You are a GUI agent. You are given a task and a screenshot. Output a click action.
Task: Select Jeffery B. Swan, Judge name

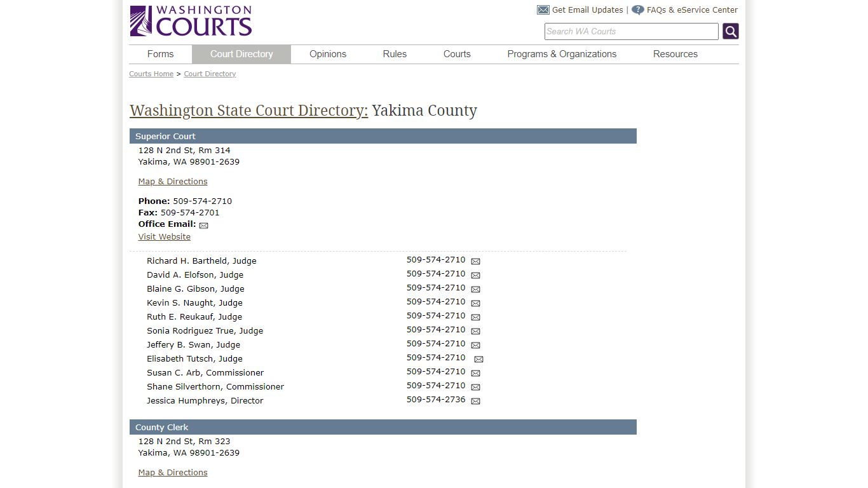coord(193,345)
